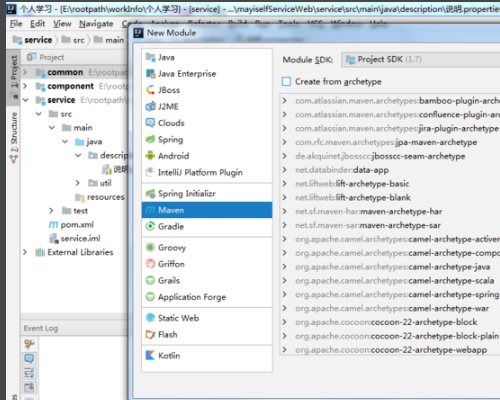
Task: Select the Spring leaf icon
Action: coord(150,139)
